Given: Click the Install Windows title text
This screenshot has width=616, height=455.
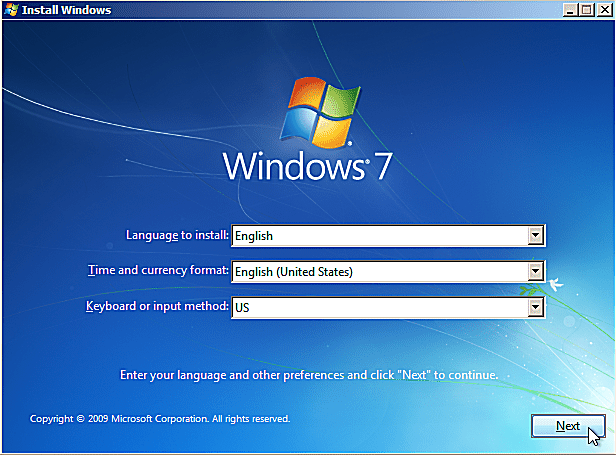Looking at the screenshot, I should 66,10.
